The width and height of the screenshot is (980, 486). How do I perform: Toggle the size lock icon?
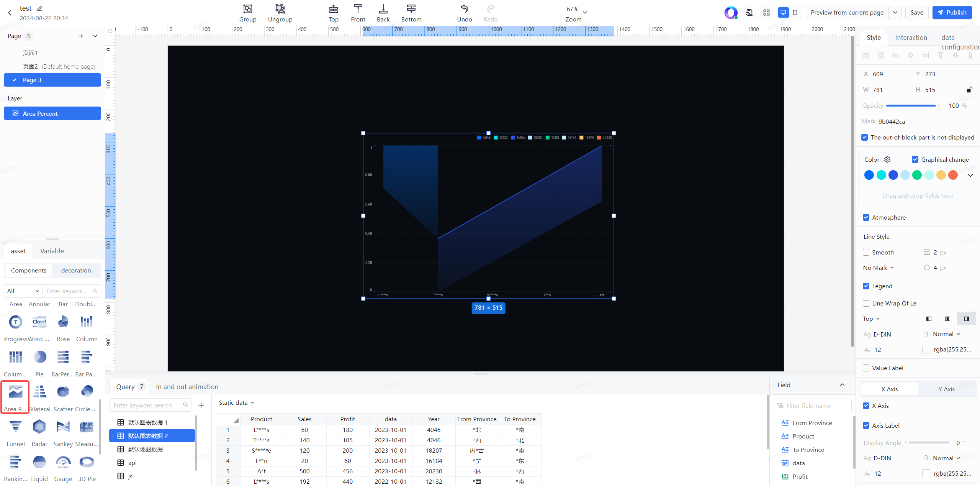point(969,90)
